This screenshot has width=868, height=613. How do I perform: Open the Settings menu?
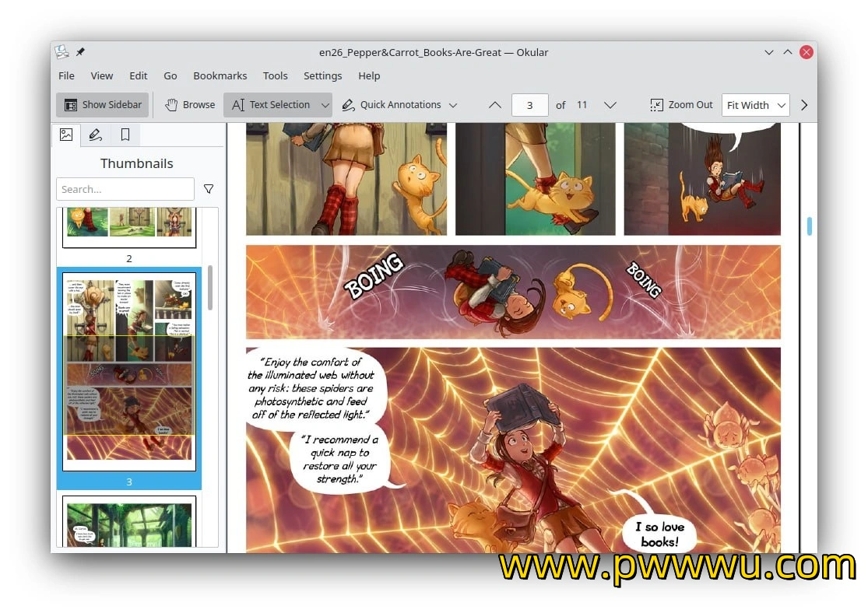(x=323, y=75)
